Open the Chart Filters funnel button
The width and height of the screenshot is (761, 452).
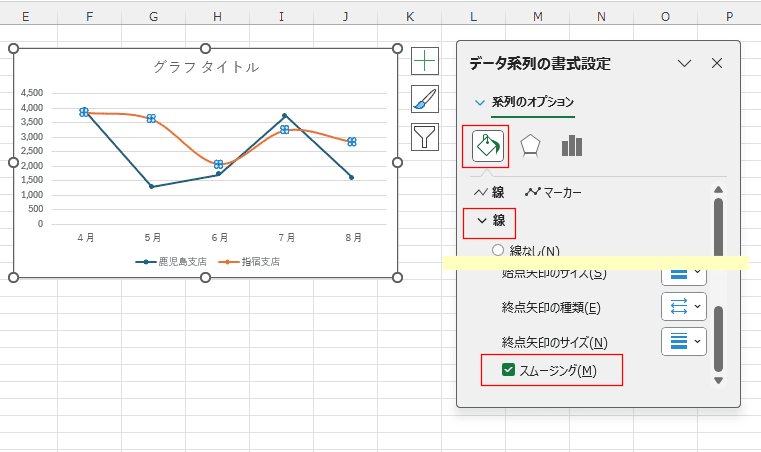(425, 136)
